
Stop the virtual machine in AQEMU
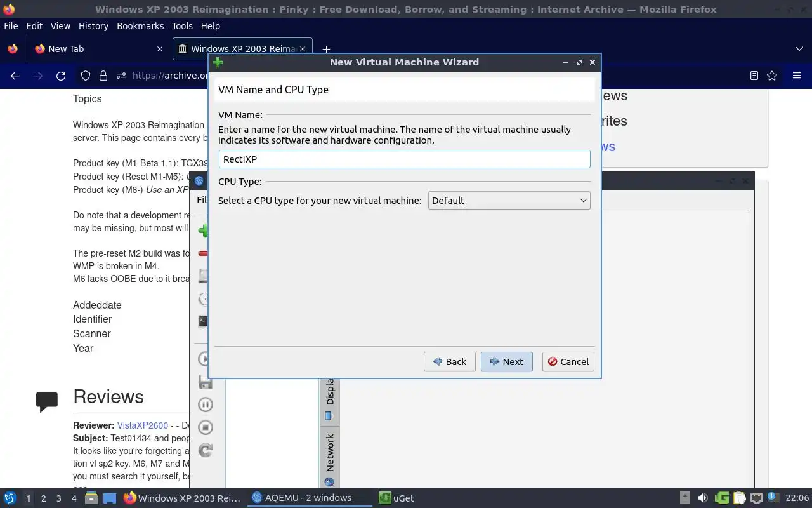tap(205, 427)
